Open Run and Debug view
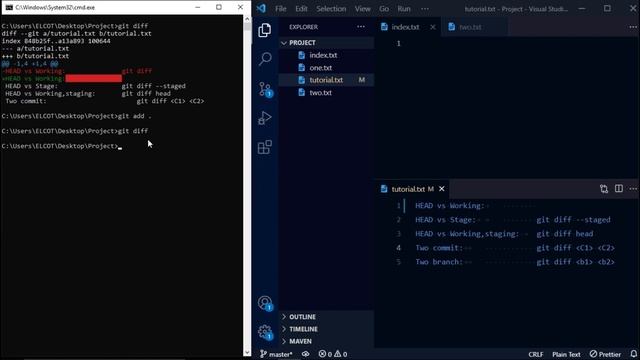Viewport: 640px width, 360px height. point(264,118)
